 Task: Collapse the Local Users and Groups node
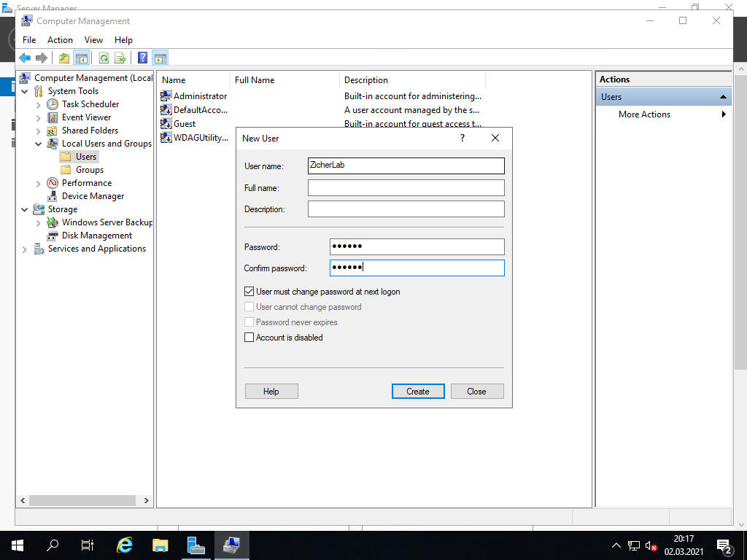coord(39,144)
